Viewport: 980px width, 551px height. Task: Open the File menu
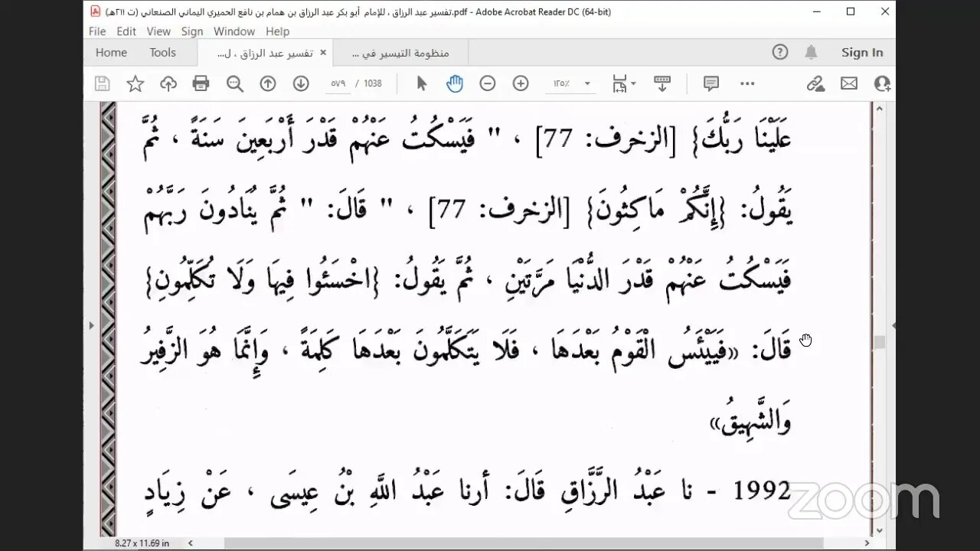coord(97,31)
